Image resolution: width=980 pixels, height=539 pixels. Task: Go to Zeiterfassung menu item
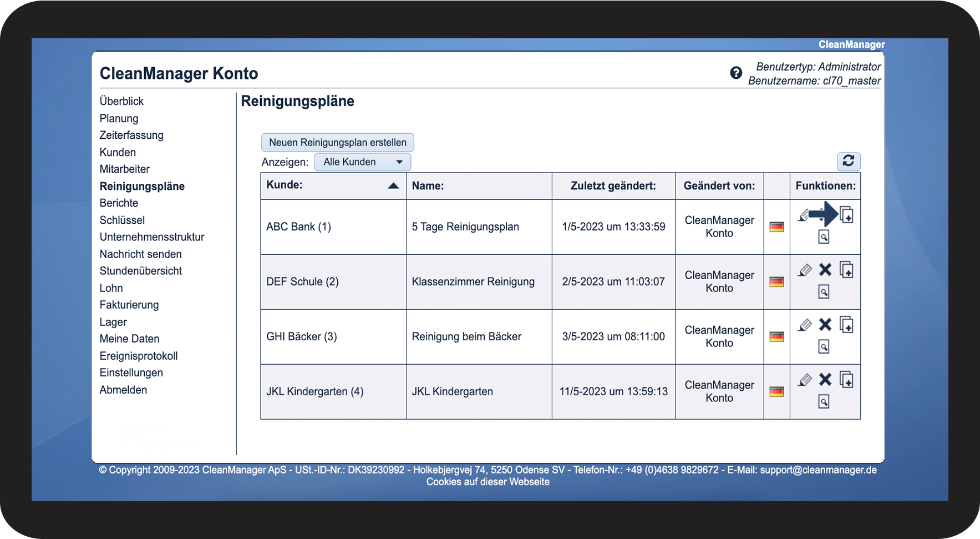click(x=131, y=135)
